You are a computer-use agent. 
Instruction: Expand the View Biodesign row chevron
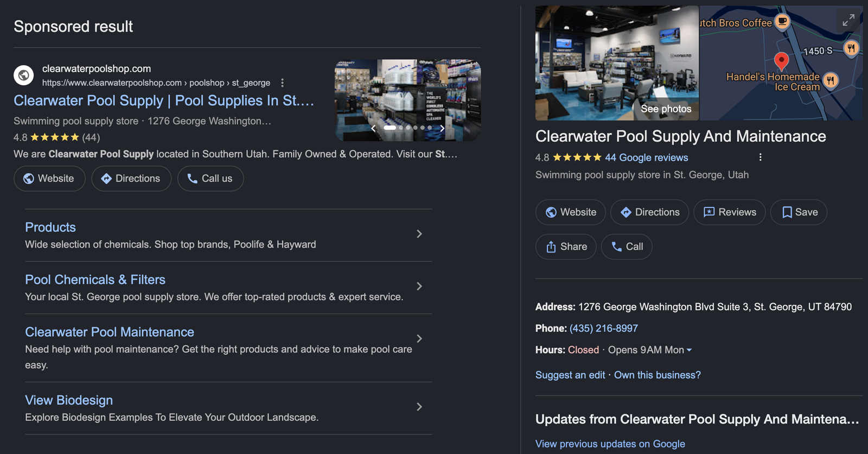point(419,407)
